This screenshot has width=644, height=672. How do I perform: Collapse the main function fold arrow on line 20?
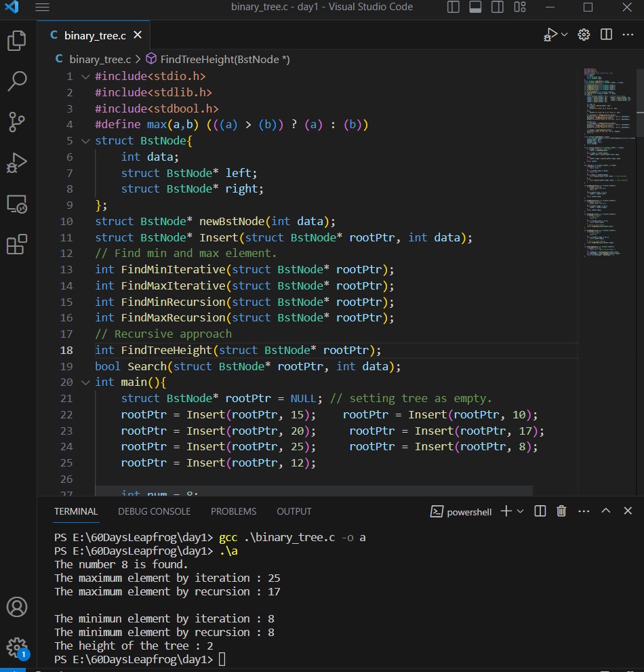[85, 382]
